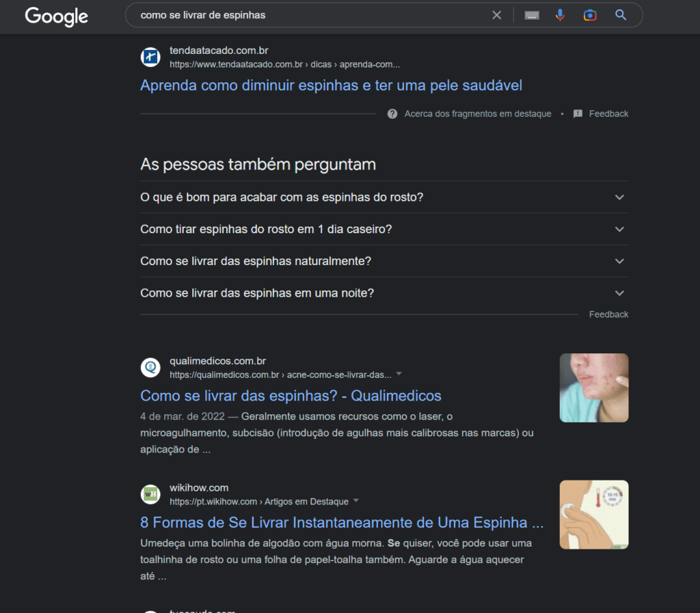Open 'Aprenda como diminuir espinhas' result
Image resolution: width=700 pixels, height=613 pixels.
[x=331, y=85]
